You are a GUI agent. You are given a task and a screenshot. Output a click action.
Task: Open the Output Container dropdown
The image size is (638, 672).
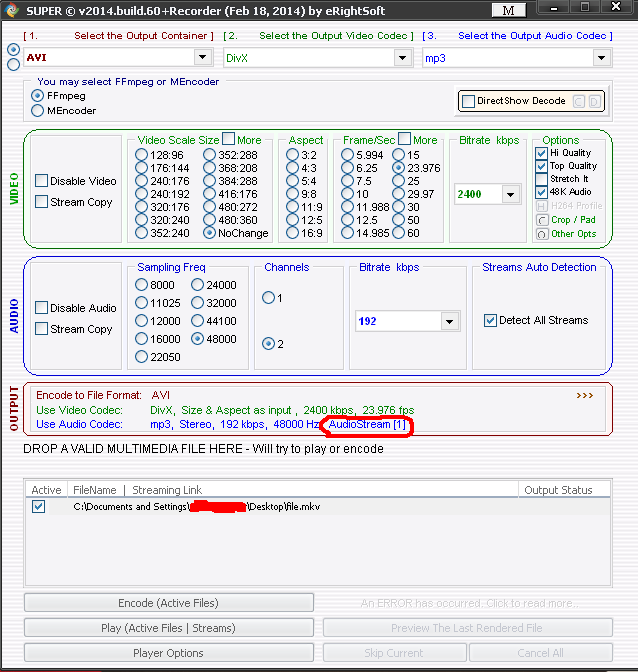pos(202,57)
